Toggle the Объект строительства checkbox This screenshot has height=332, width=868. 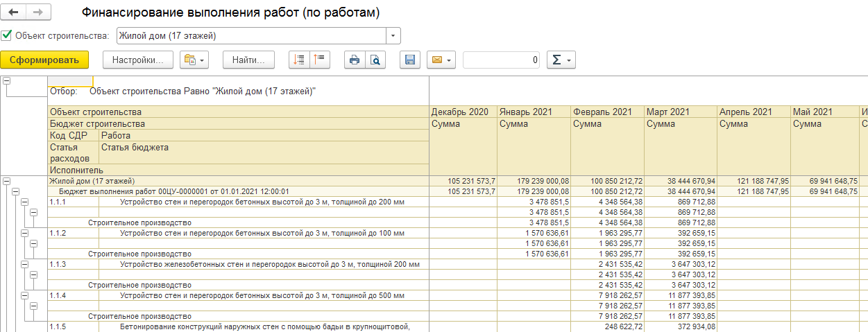[7, 35]
